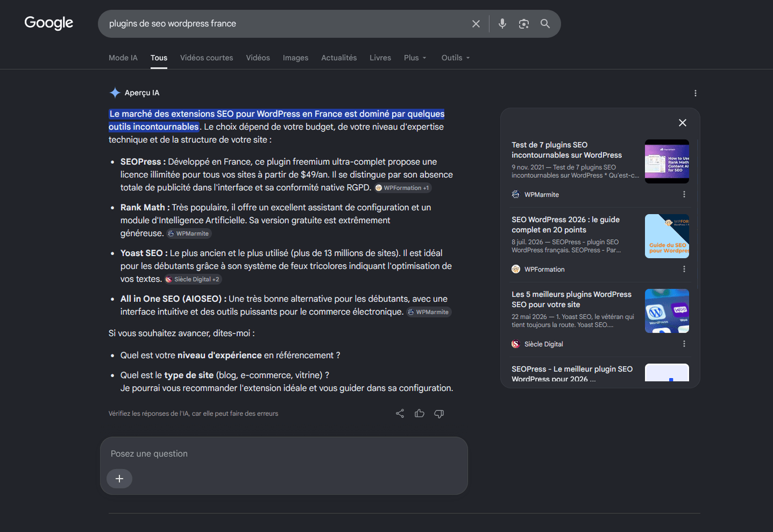Open WPFormation +1 citation chip for SEOPress
773x532 pixels.
coord(403,188)
